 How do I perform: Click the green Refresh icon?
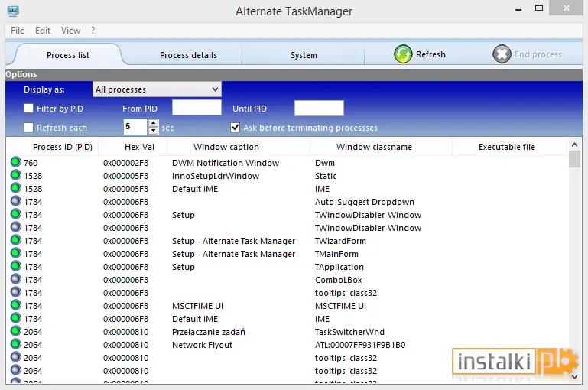click(403, 54)
